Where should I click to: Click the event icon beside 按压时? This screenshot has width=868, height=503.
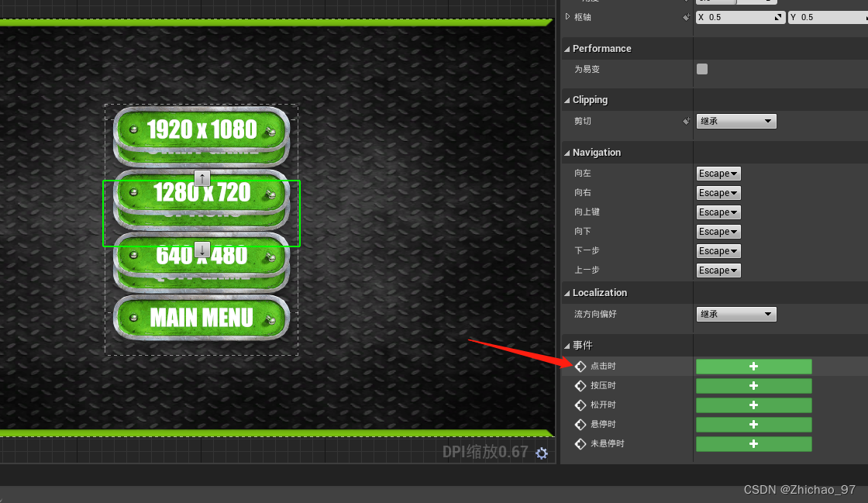580,386
